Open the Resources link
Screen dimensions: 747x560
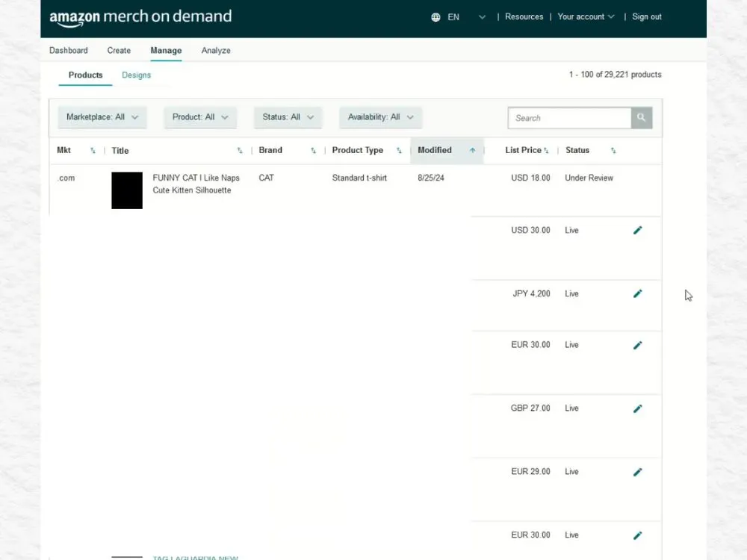524,16
